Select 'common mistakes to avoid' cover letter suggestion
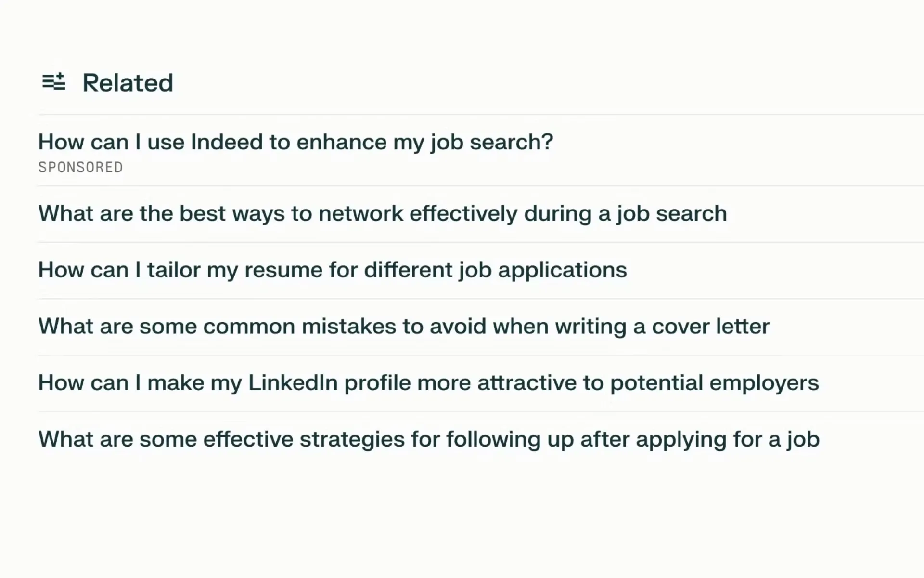924x578 pixels. pyautogui.click(x=404, y=327)
